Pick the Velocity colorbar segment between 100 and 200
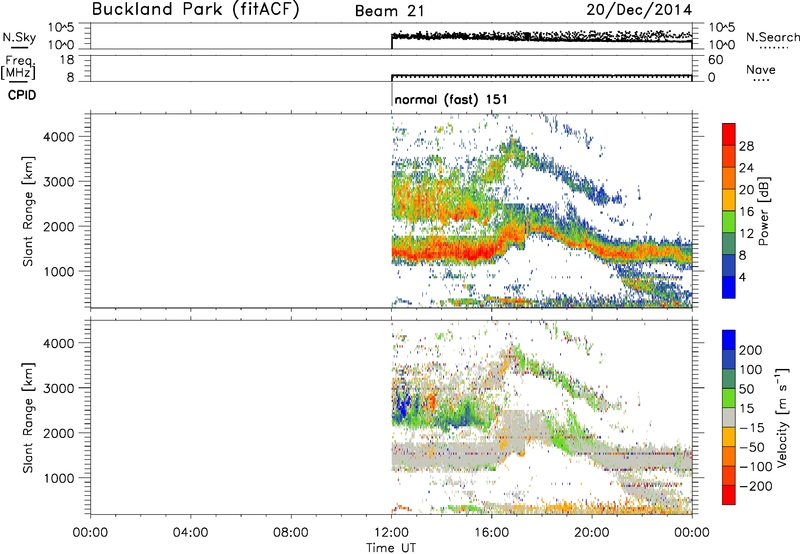The height and width of the screenshot is (554, 800). pos(729,359)
